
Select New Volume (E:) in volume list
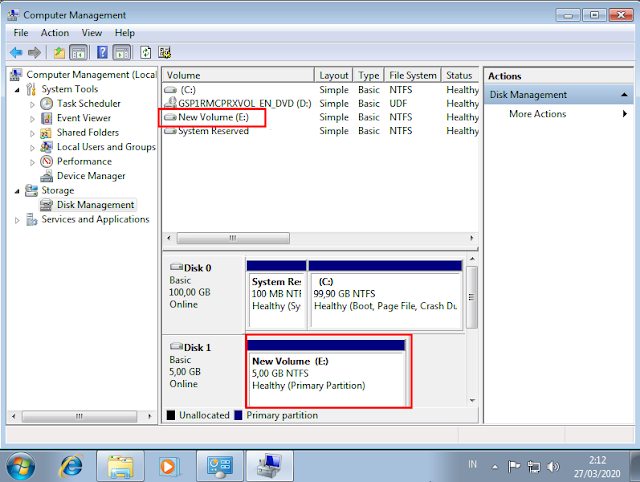coord(320,117)
